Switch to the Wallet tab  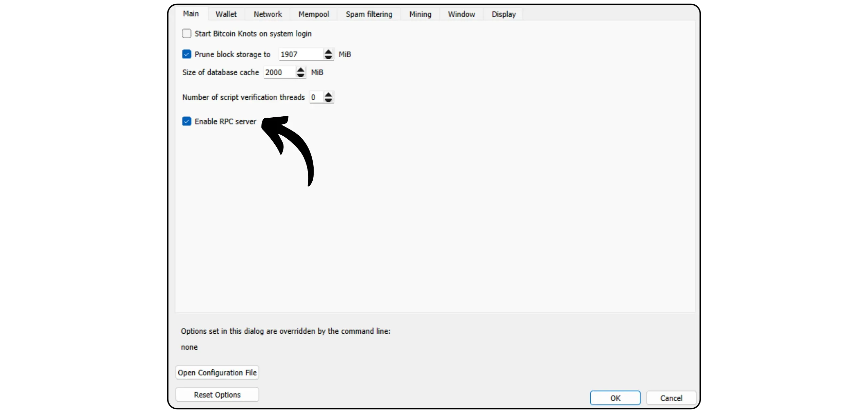pyautogui.click(x=226, y=14)
